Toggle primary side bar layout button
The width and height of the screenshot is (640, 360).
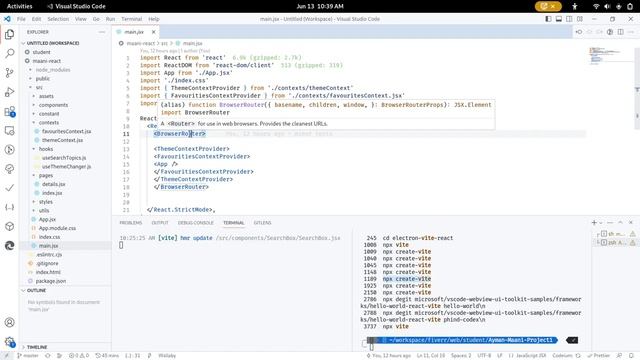coord(548,19)
